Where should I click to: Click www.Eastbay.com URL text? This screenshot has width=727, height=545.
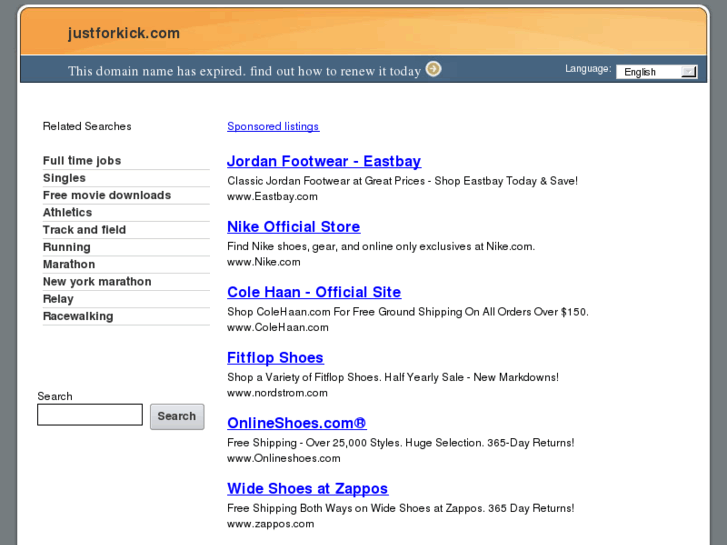[272, 196]
